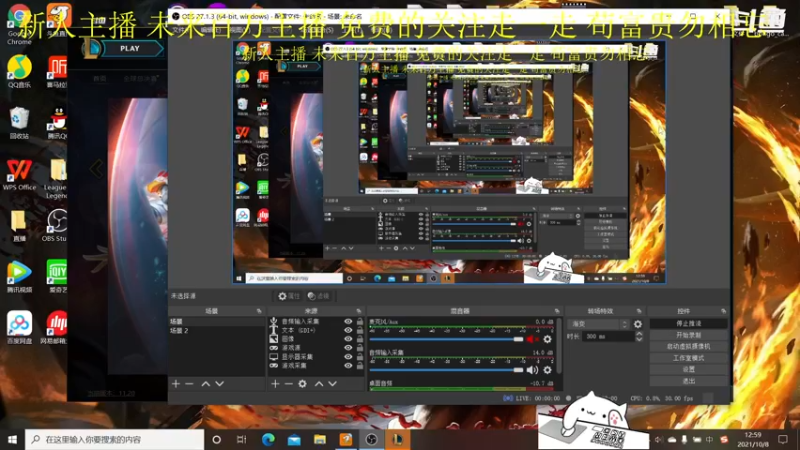Open 百度网盘 desktop icon
This screenshot has height=450, width=800.
tap(19, 328)
